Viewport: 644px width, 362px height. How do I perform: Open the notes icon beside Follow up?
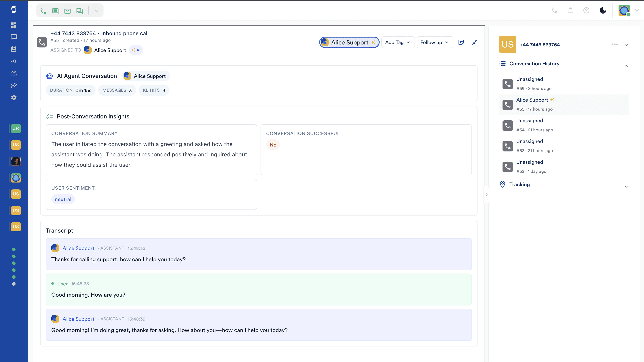(x=461, y=42)
